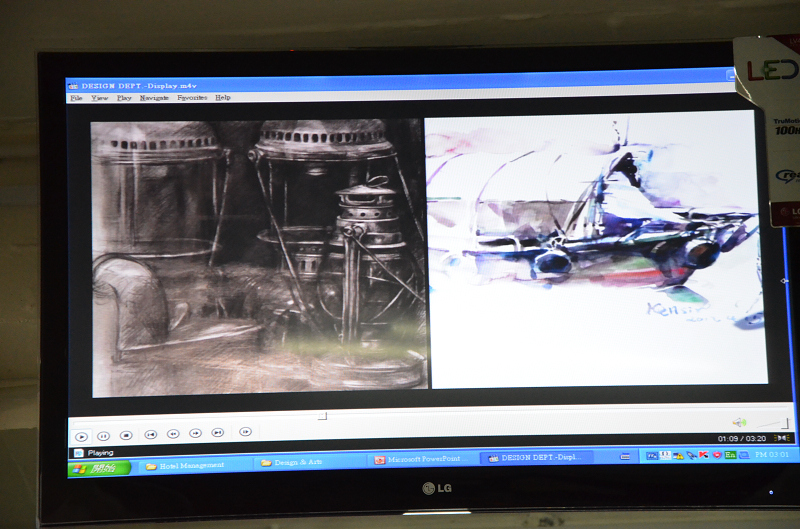Click the red K tray icon

pos(705,455)
